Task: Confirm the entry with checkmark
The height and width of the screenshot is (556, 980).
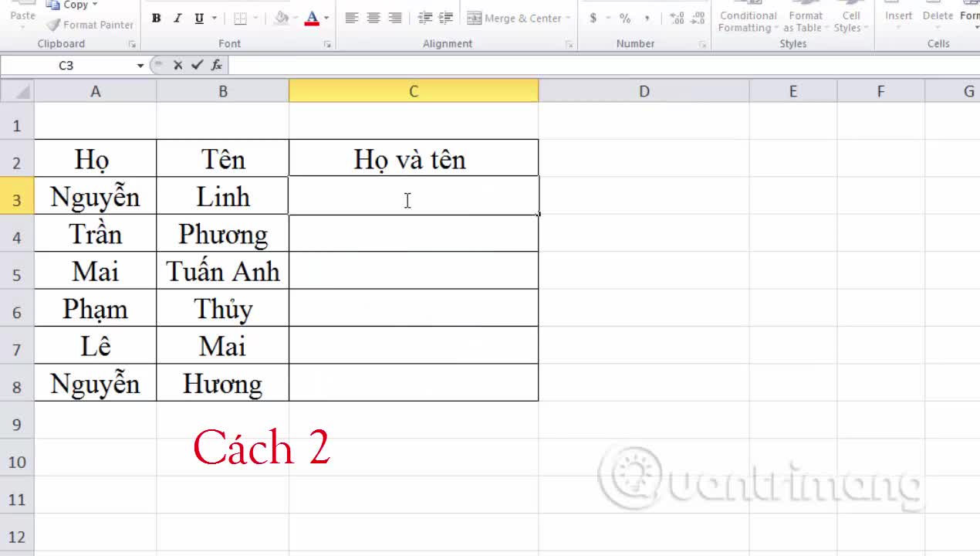Action: coord(197,66)
